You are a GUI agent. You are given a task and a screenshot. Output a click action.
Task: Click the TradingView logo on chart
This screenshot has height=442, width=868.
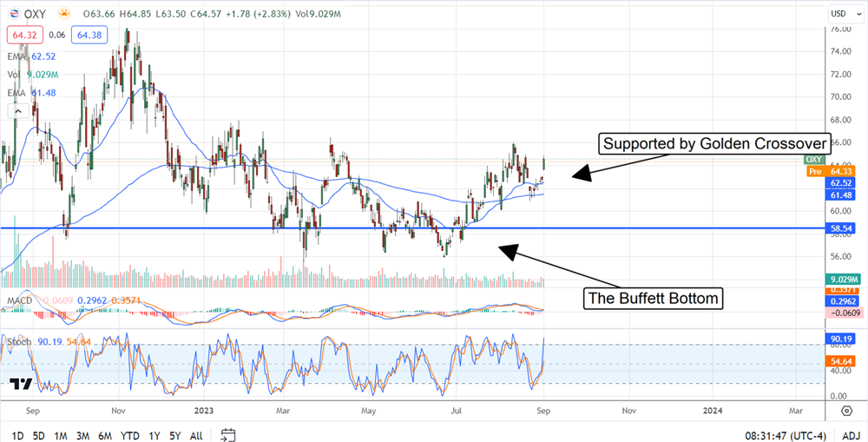(22, 384)
